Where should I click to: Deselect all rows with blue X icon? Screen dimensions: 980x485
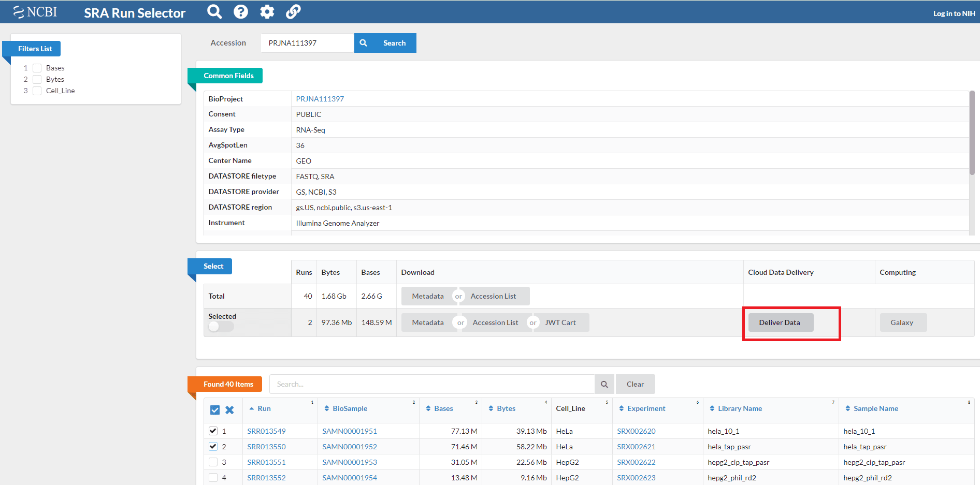[229, 410]
